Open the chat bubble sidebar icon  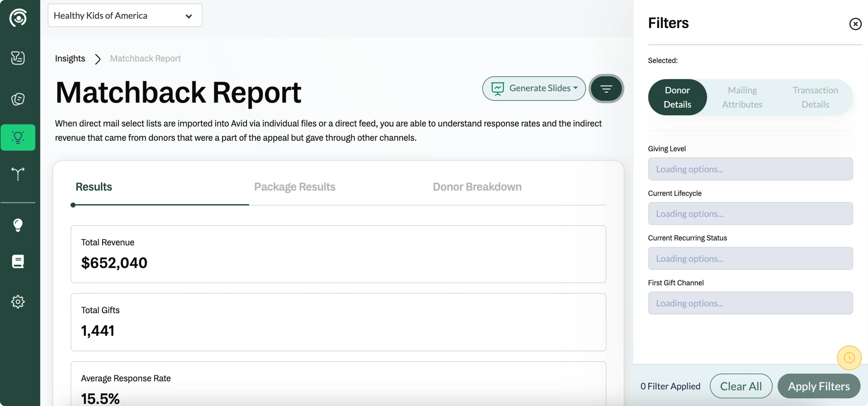pos(18,99)
